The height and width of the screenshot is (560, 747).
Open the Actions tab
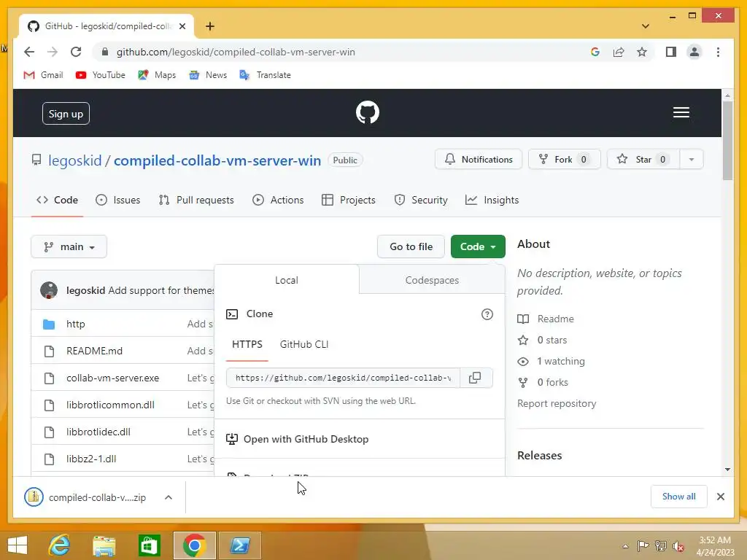point(278,200)
